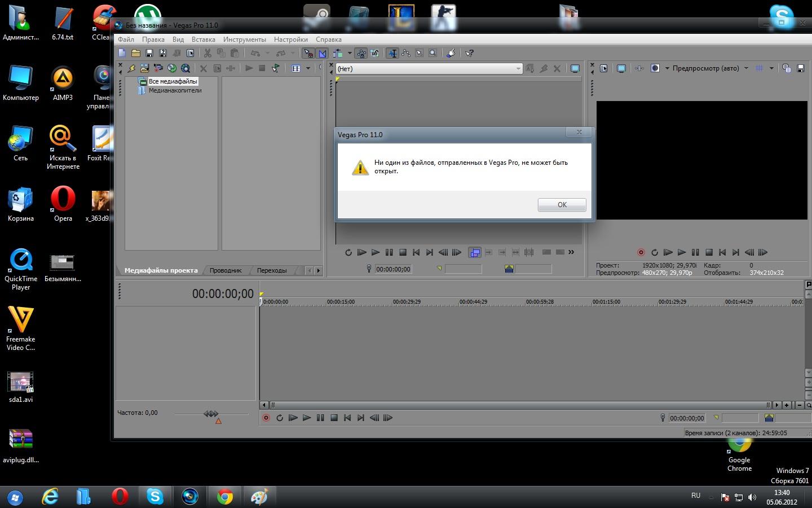Open the 'Предпросмотр (авто)' quality dropdown
This screenshot has width=812, height=508.
click(x=710, y=68)
